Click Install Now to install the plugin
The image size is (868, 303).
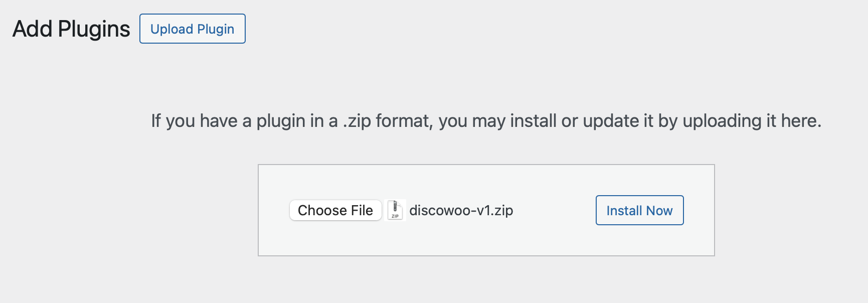[639, 210]
